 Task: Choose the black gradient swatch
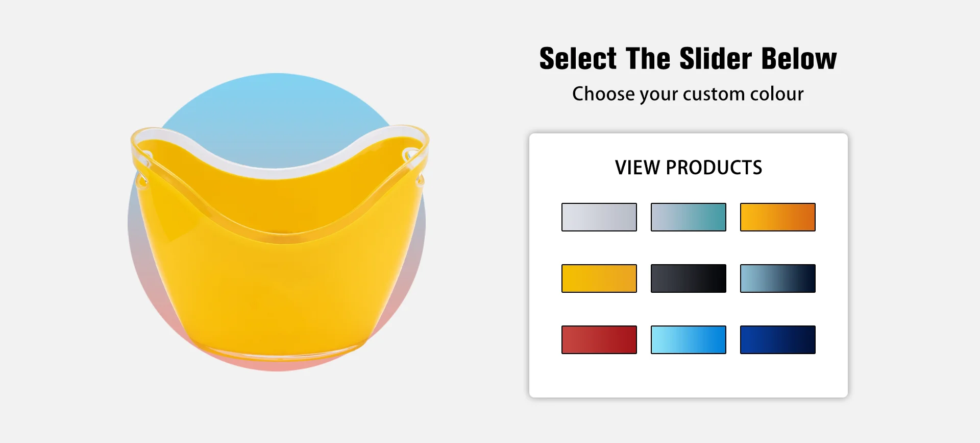pyautogui.click(x=689, y=278)
